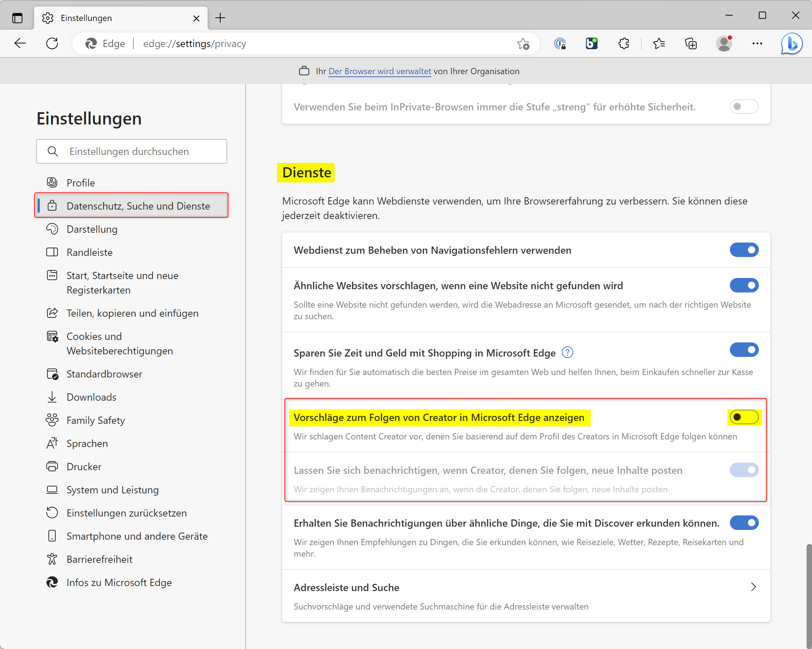This screenshot has height=649, width=812.
Task: Click the browser back arrow
Action: 20,43
